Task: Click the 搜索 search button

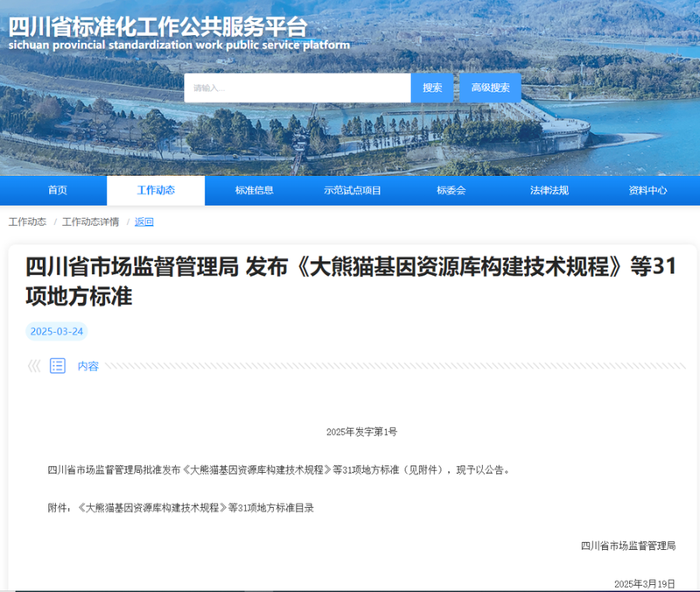Action: point(430,88)
